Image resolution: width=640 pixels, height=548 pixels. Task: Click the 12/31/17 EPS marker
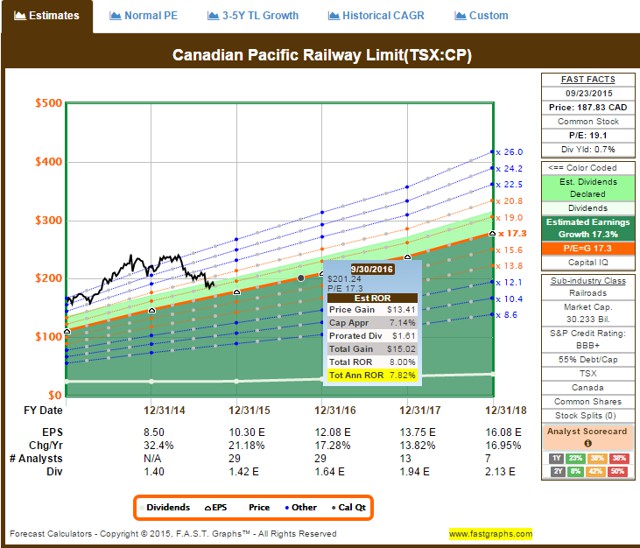(x=407, y=257)
